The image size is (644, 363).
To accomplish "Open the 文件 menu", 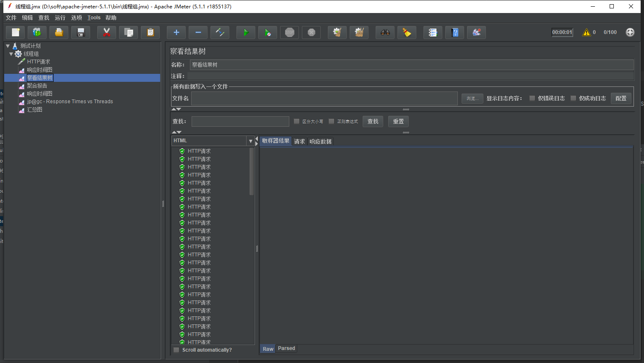I will 11,18.
